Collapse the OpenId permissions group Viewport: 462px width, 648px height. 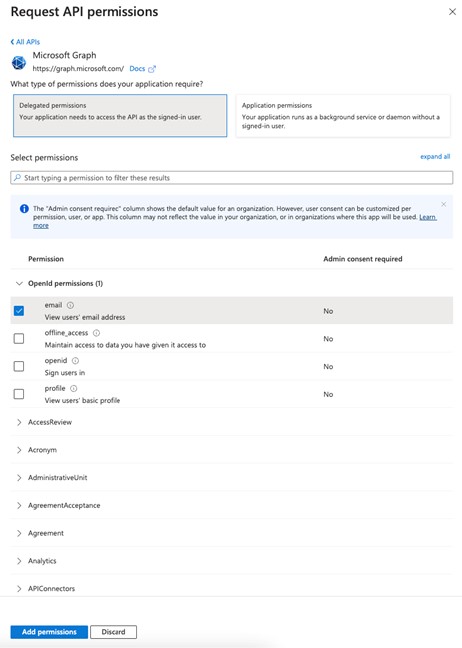[x=19, y=284]
